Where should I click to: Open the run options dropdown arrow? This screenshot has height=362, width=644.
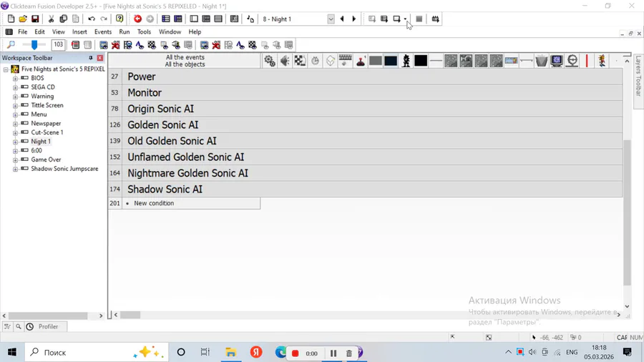(405, 19)
